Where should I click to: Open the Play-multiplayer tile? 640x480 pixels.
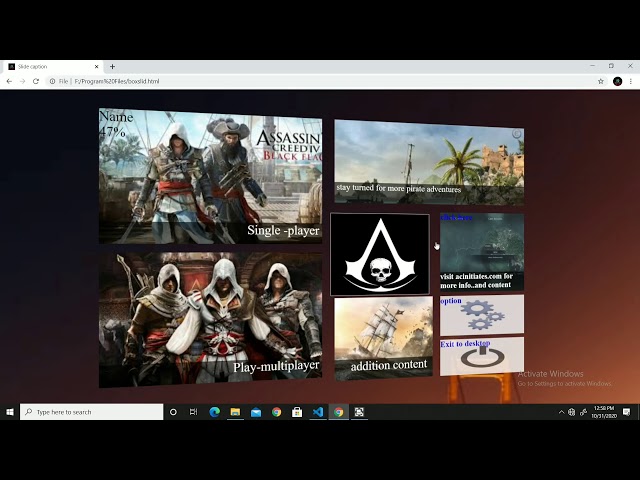pos(210,320)
